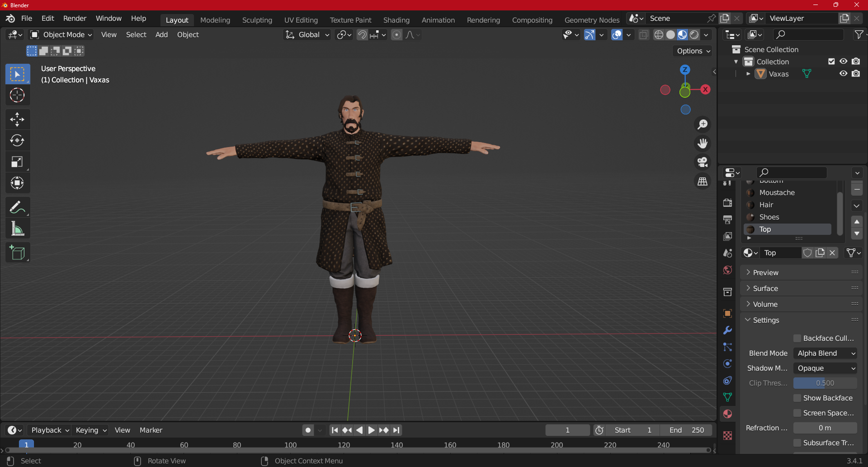868x467 pixels.
Task: Toggle auto keying record button
Action: (308, 430)
